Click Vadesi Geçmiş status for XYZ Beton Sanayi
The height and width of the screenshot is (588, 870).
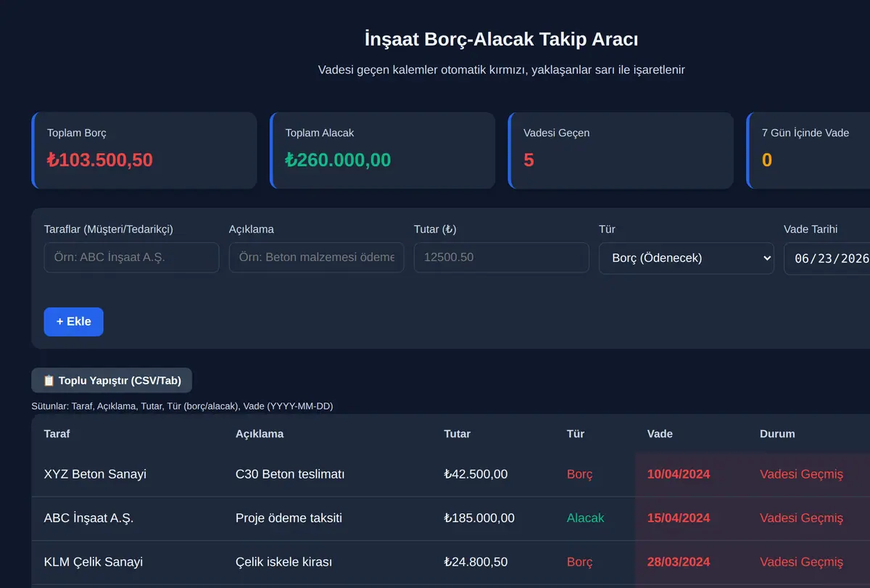click(x=802, y=474)
